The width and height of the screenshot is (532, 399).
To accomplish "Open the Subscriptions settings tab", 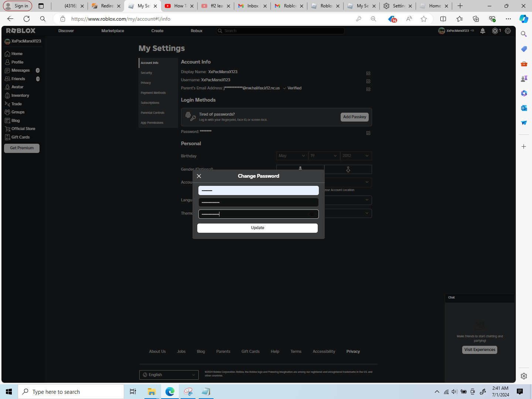I will 158,103.
